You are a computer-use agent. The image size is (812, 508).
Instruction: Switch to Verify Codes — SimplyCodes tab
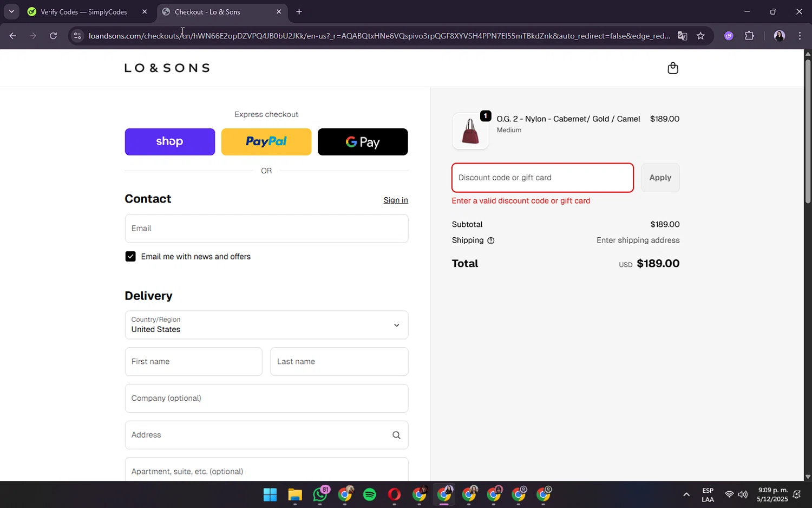click(x=84, y=12)
